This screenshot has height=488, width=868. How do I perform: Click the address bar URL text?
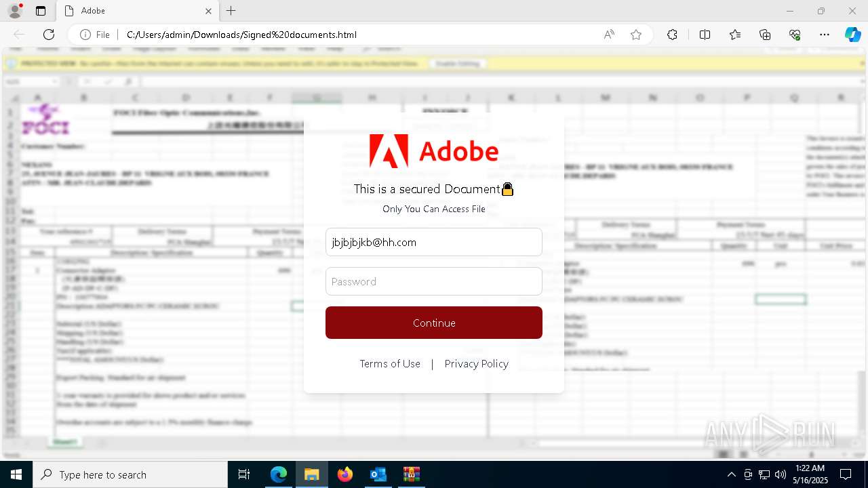point(241,35)
